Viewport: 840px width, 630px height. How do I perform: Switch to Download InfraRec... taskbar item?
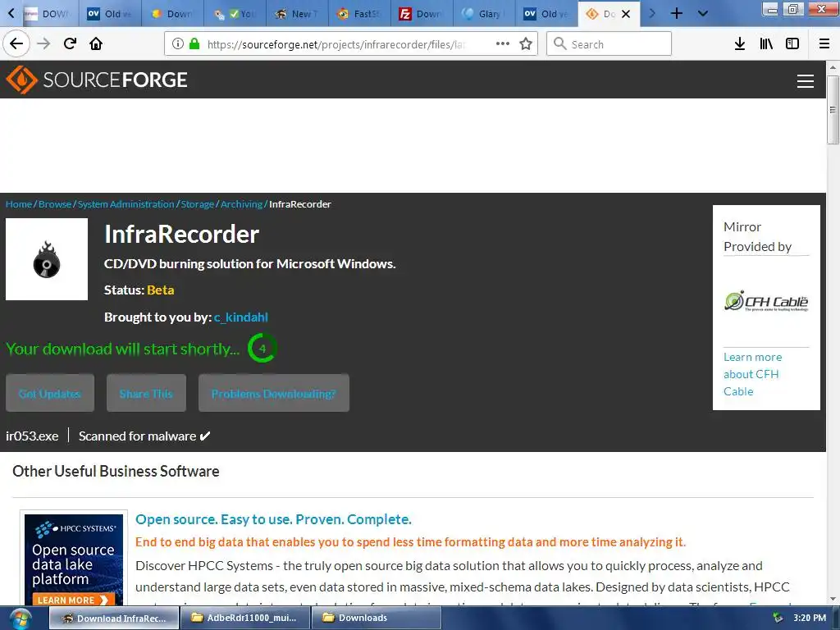(114, 619)
